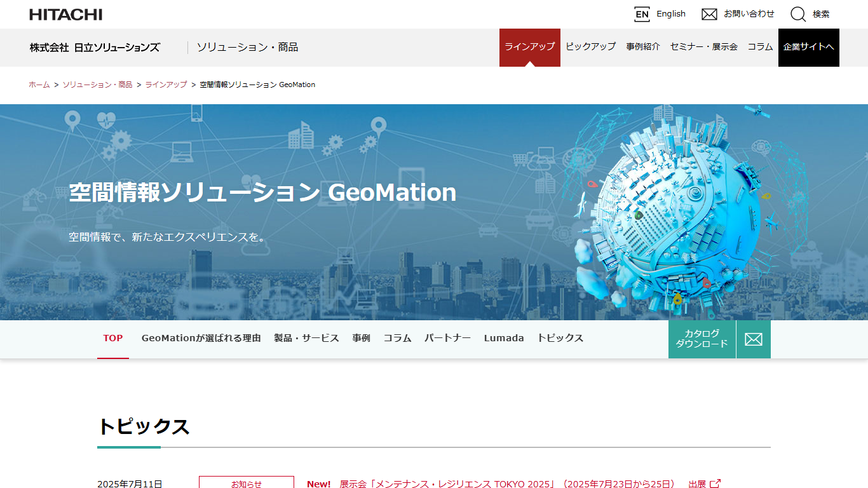
Task: Select TOP tab in sub navigation
Action: click(113, 339)
